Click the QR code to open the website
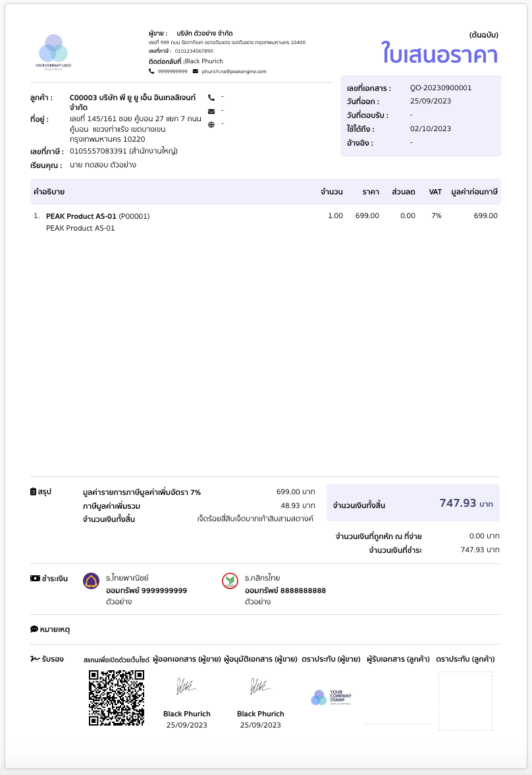Image resolution: width=532 pixels, height=775 pixels. pyautogui.click(x=117, y=698)
